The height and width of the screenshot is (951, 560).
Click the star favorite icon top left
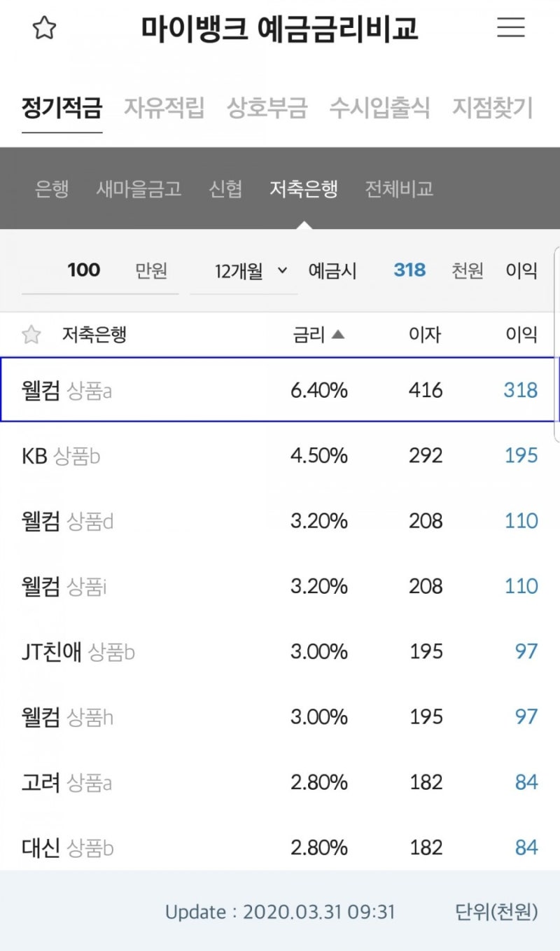point(43,29)
